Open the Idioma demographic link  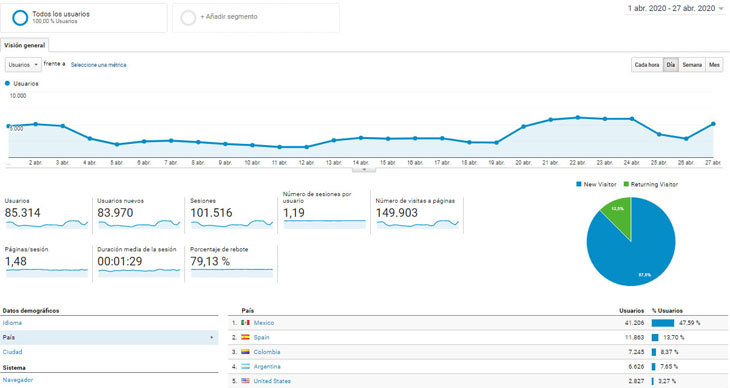click(12, 322)
